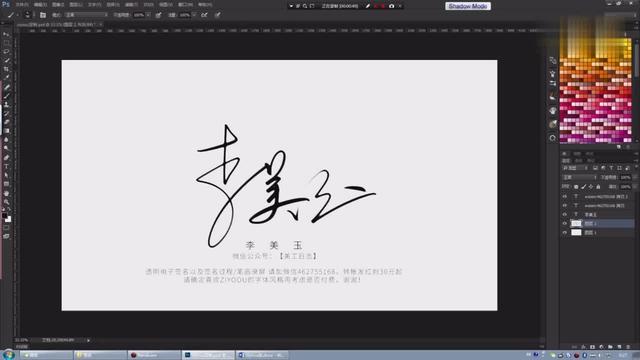Lock all with padlock icon
The width and height of the screenshot is (640, 360).
click(598, 187)
